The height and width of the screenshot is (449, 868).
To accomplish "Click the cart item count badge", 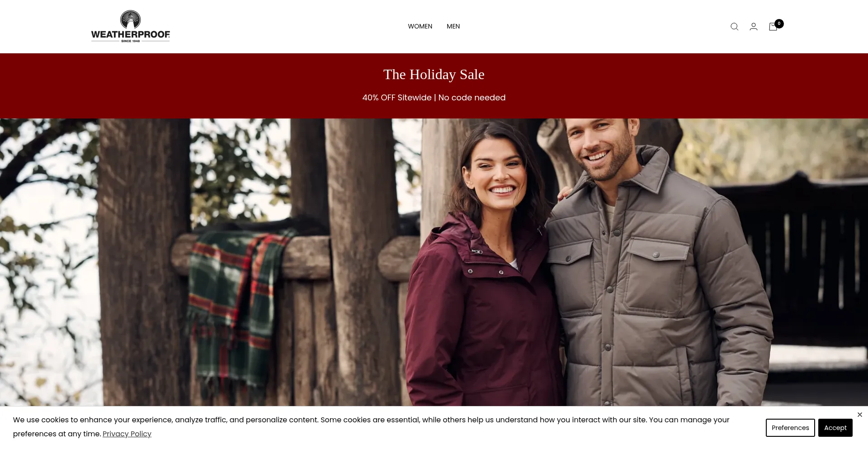I will (779, 24).
